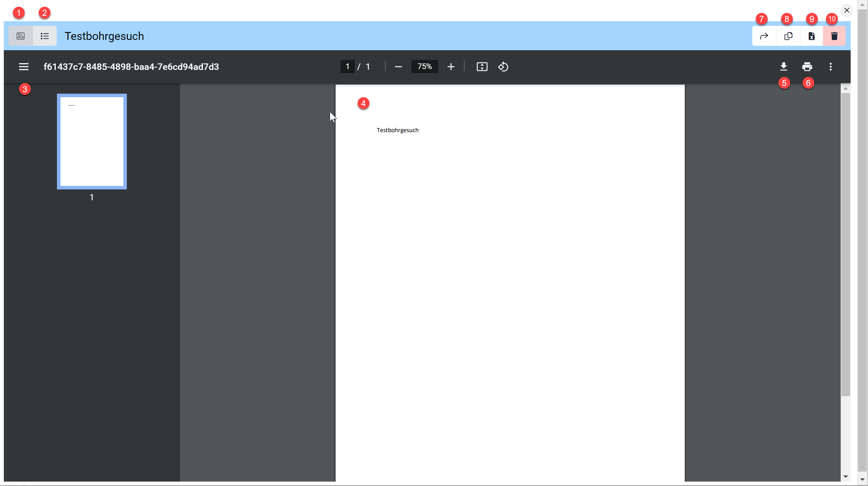Click the Testbohrgesuch title in the header
868x486 pixels.
(104, 36)
